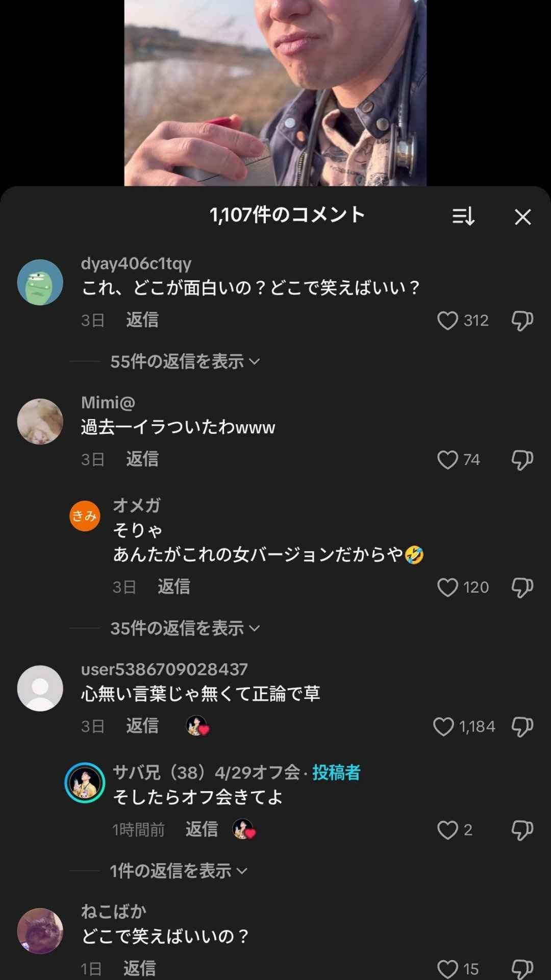Open the comment sort options icon

pyautogui.click(x=463, y=216)
